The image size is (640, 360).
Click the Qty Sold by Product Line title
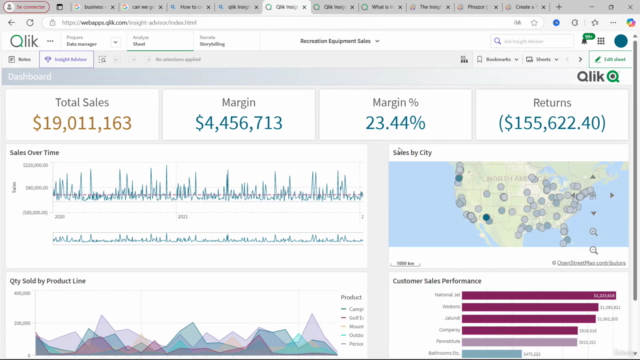[48, 281]
